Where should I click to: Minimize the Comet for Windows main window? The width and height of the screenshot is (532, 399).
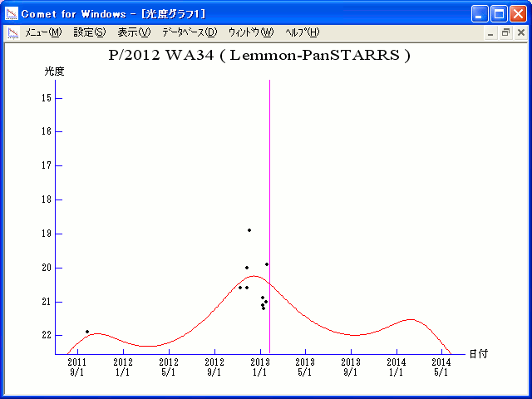pos(480,13)
